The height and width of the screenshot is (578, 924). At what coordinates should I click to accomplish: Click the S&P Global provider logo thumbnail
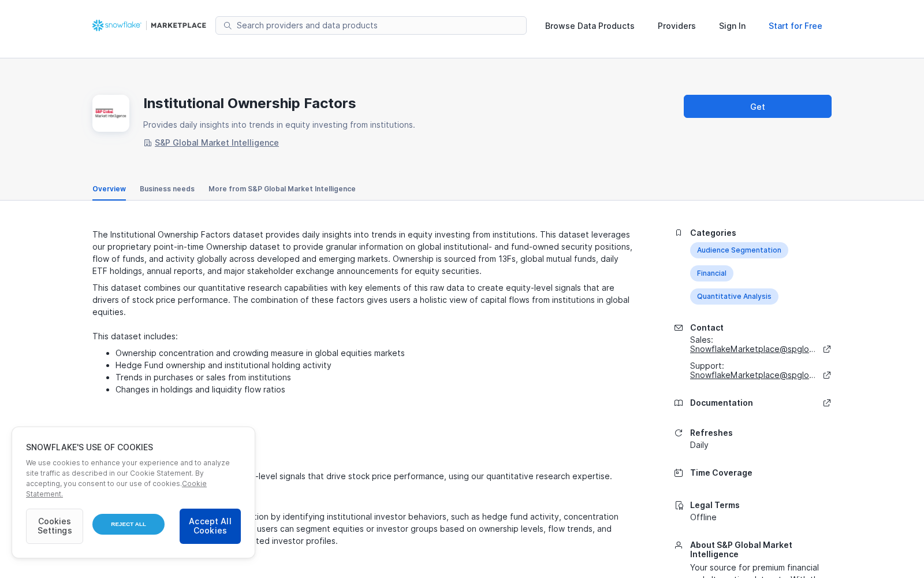coord(111,113)
